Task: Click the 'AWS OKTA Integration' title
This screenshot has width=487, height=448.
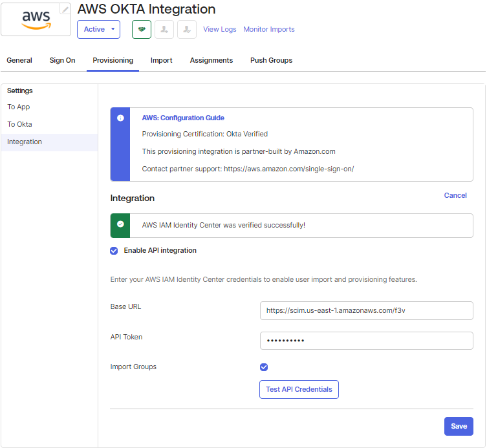Action: click(x=147, y=9)
